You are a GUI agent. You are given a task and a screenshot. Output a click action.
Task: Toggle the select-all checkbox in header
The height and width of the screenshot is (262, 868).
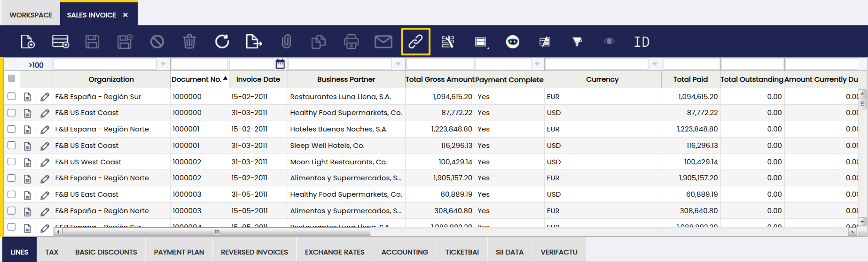pos(12,78)
